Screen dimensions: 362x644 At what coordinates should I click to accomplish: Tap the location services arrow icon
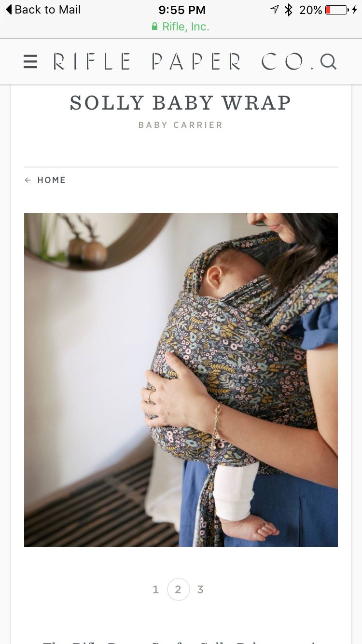274,10
